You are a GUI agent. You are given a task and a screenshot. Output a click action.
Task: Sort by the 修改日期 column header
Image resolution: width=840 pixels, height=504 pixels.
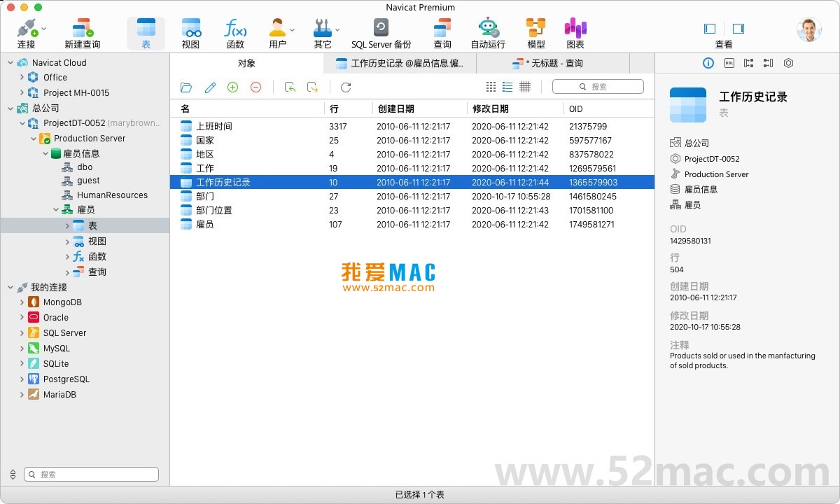click(516, 108)
